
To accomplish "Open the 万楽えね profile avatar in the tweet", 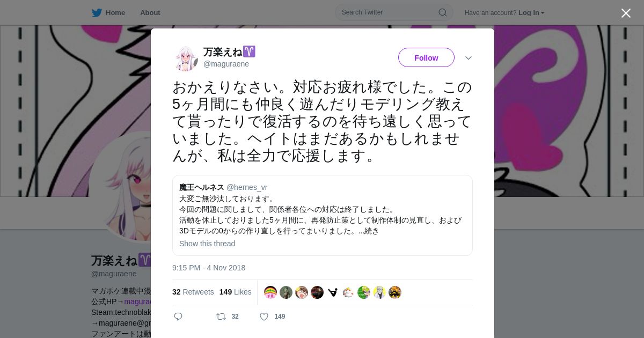I will pyautogui.click(x=185, y=58).
